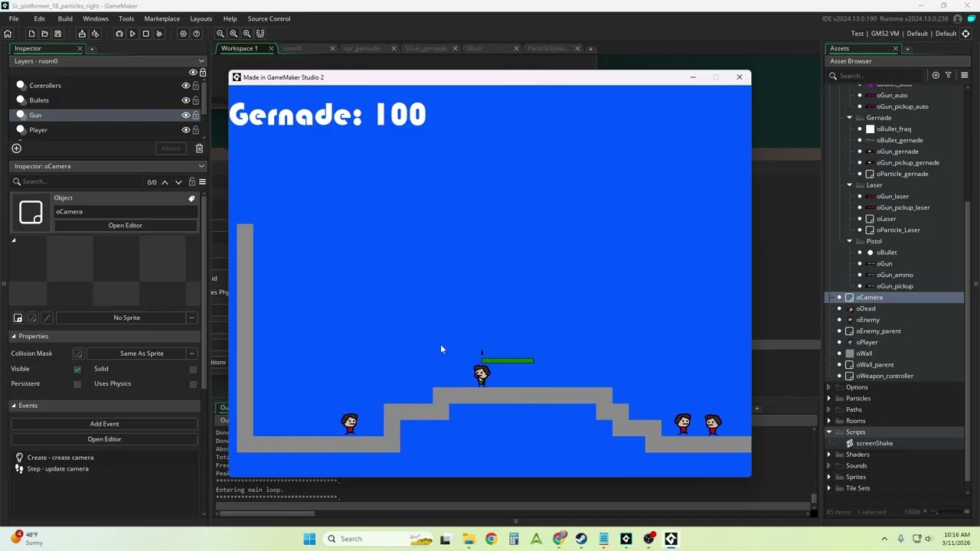The height and width of the screenshot is (551, 980).
Task: Expand the Options group in assets
Action: tap(829, 387)
